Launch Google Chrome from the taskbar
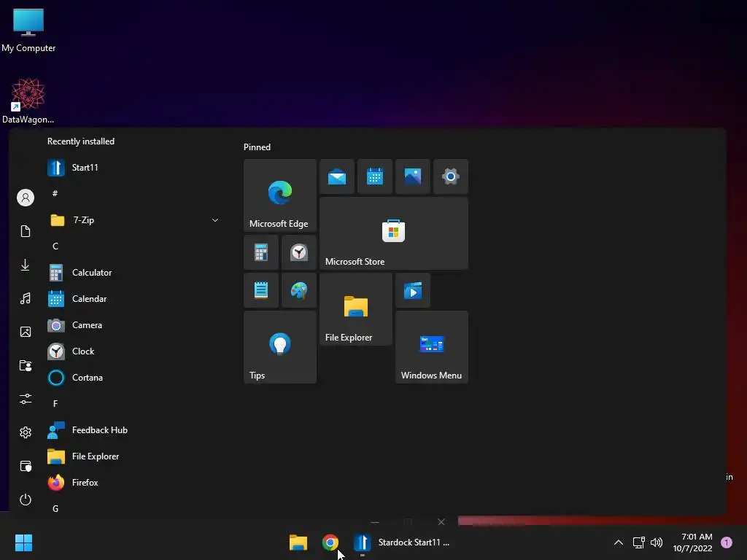The height and width of the screenshot is (560, 747). point(330,542)
